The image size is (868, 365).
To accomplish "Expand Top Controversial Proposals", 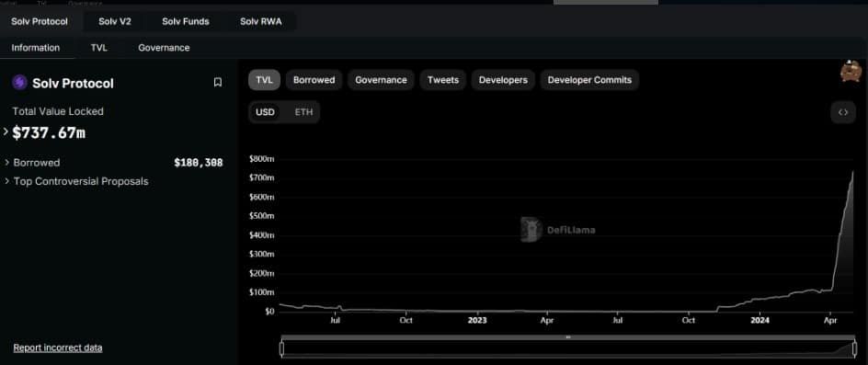I will click(x=7, y=181).
